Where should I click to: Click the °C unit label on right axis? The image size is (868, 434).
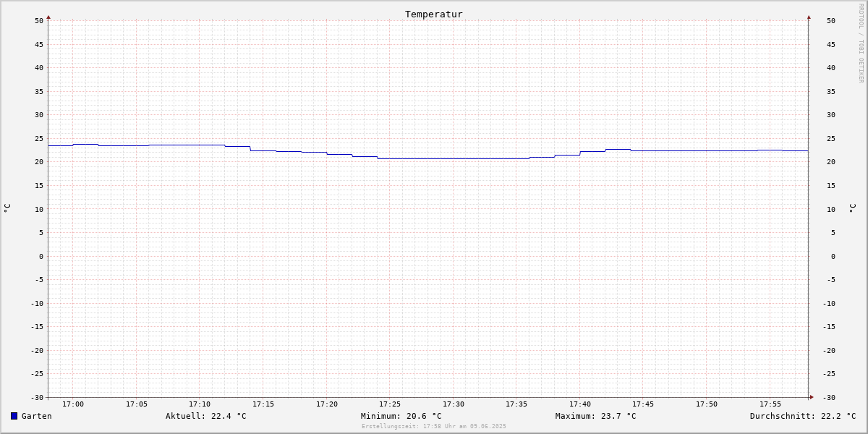pyautogui.click(x=852, y=208)
